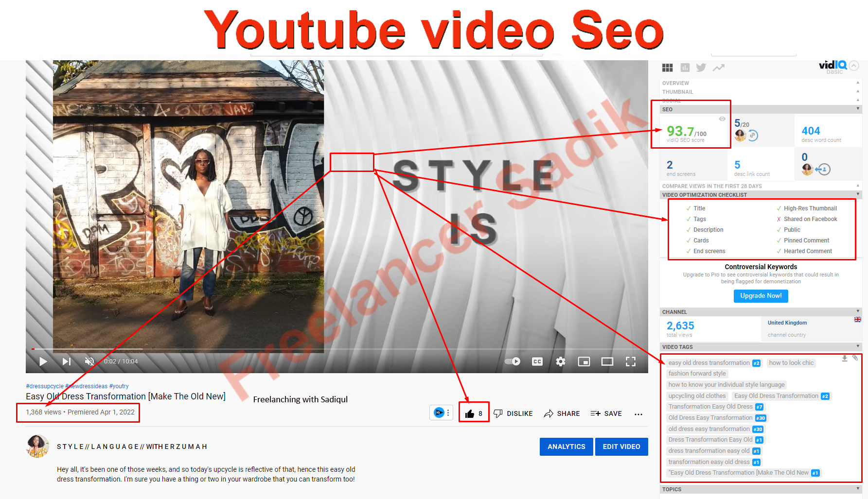Toggle the eye icon on SEO score card
This screenshot has width=868, height=499.
(722, 119)
